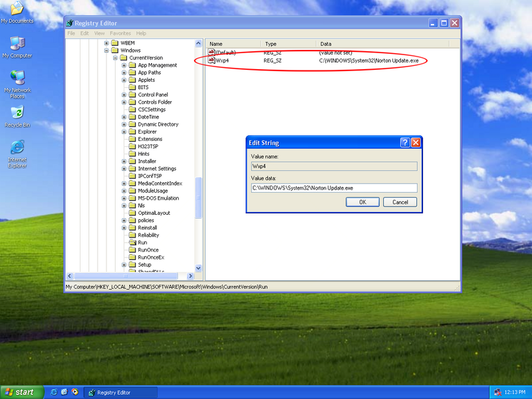Select the RunOnceEx folder icon
The height and width of the screenshot is (399, 532).
pos(132,257)
